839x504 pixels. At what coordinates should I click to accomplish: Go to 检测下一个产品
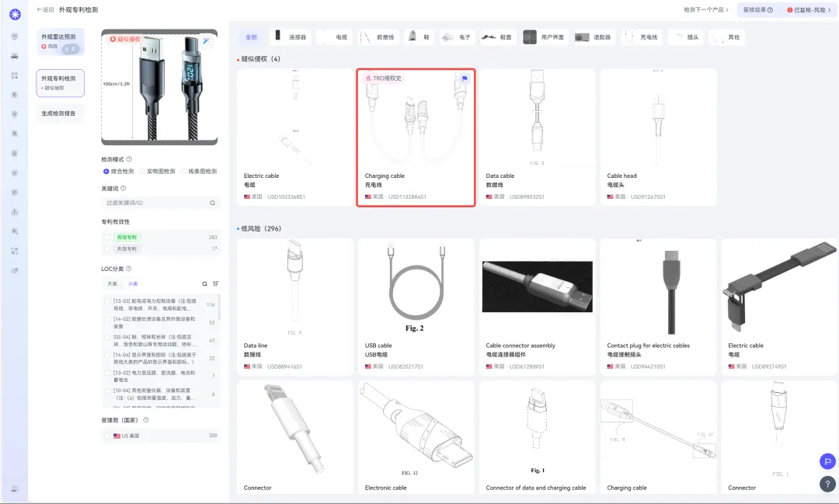point(705,9)
